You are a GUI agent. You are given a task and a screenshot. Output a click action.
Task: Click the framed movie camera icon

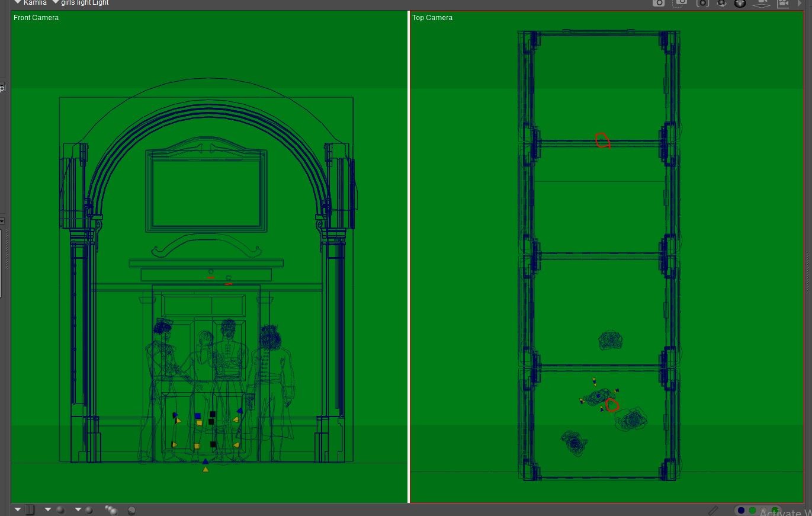point(784,3)
